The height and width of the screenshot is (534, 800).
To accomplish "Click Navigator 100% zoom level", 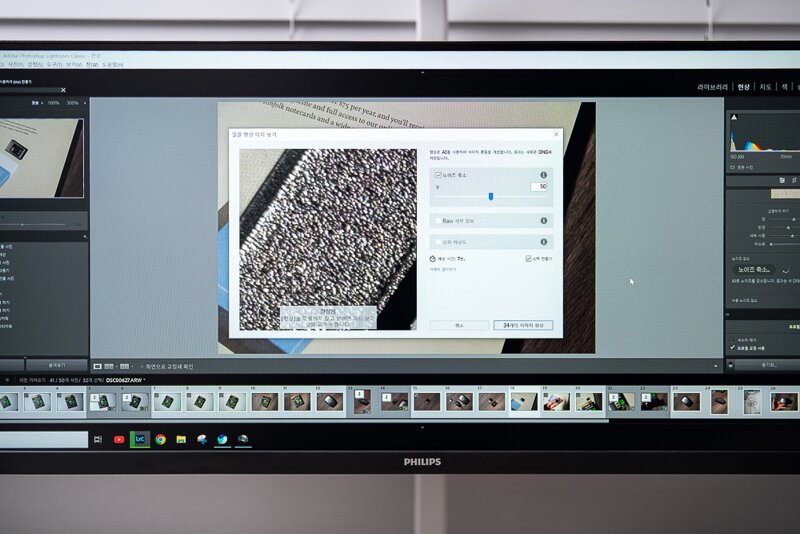I will pos(54,103).
